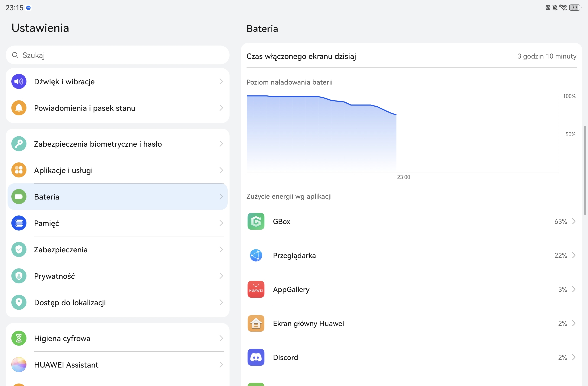Viewport: 588px width, 386px height.
Task: Tap the Messenger notification icon in status bar
Action: tap(28, 8)
